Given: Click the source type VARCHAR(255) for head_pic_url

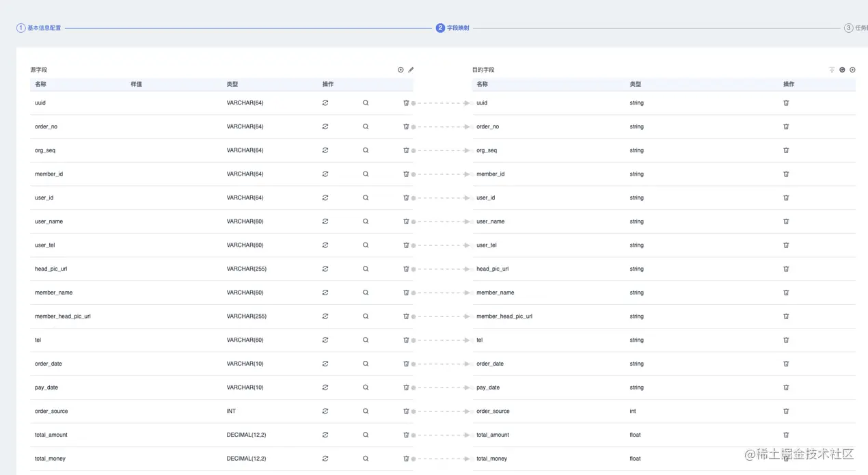Looking at the screenshot, I should point(247,269).
